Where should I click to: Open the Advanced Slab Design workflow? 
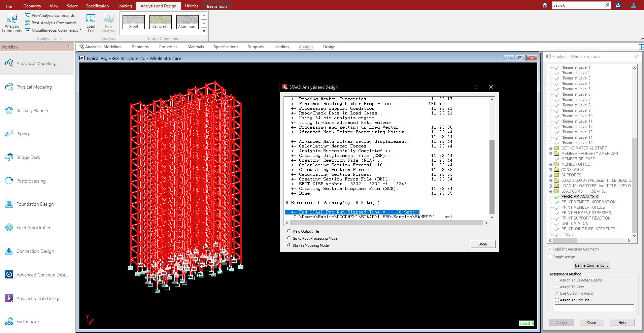tap(37, 298)
